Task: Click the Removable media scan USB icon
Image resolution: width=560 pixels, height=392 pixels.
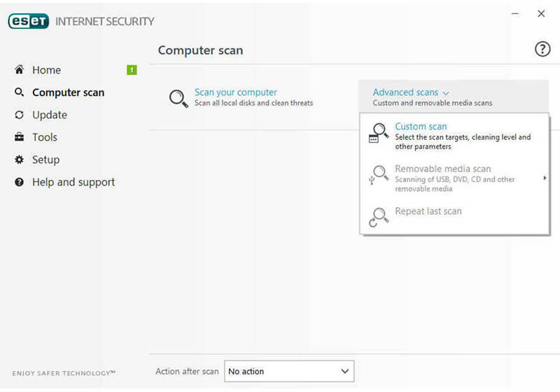Action: (x=378, y=175)
